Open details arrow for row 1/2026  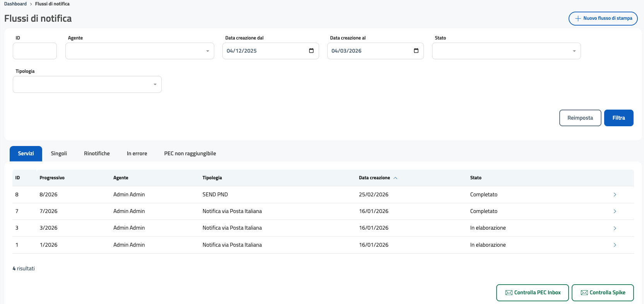[x=615, y=245]
